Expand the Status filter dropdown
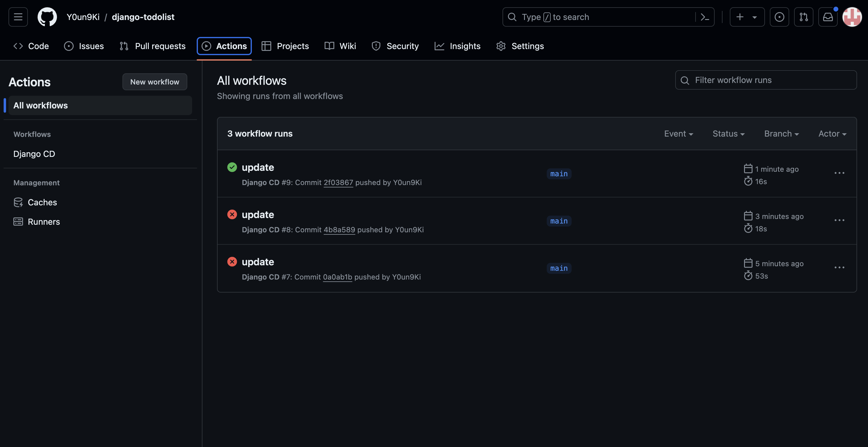 729,134
